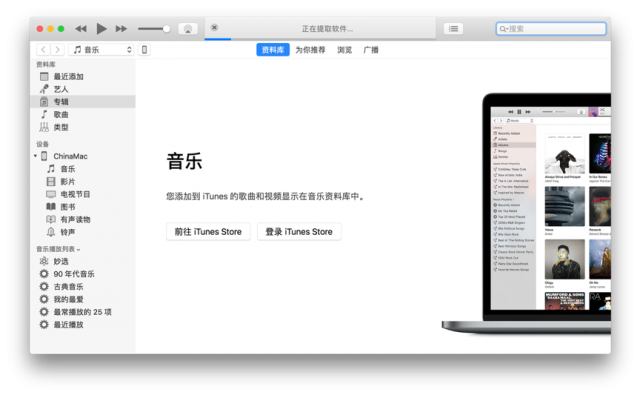Navigate back with the left chevron

tap(43, 50)
